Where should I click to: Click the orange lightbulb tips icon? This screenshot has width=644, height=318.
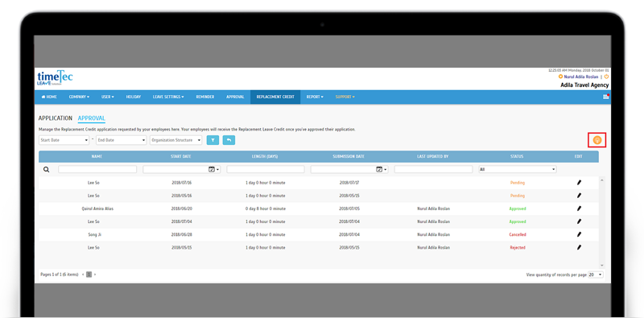coord(597,140)
